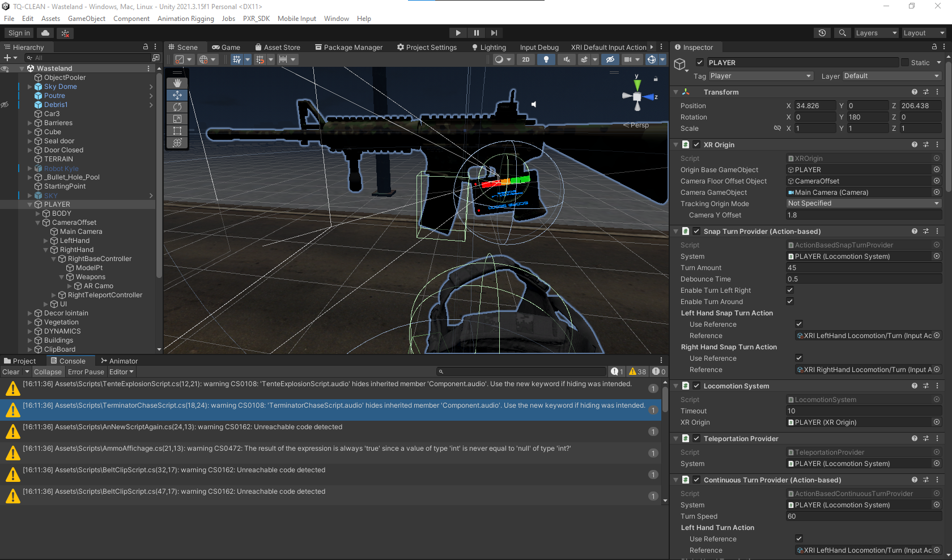Toggle the Static checkbox for PLAYER
This screenshot has height=560, width=952.
[905, 63]
